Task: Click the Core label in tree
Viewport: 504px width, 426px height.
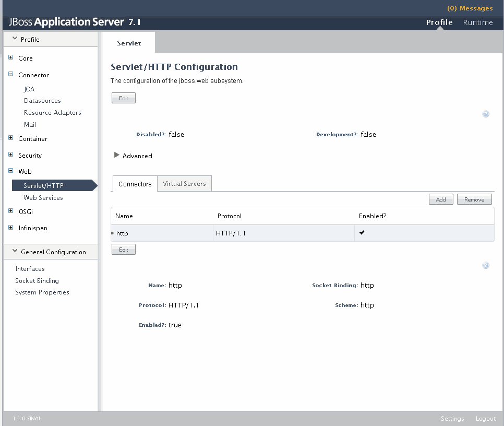Action: point(26,58)
